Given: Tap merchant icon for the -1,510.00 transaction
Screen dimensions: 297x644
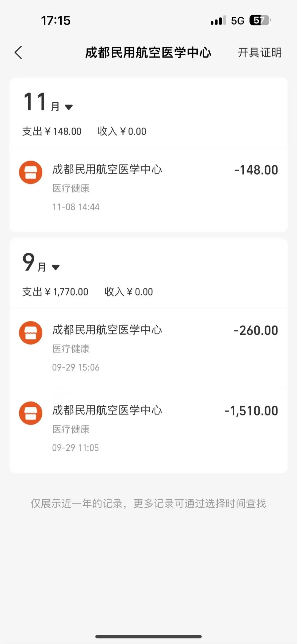Looking at the screenshot, I should tap(31, 413).
